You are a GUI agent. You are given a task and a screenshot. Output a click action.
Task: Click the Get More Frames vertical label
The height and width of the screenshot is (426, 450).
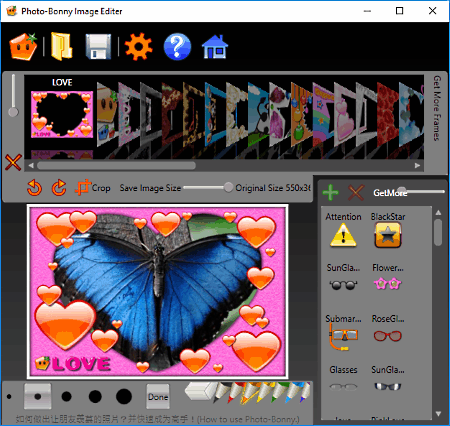(437, 108)
